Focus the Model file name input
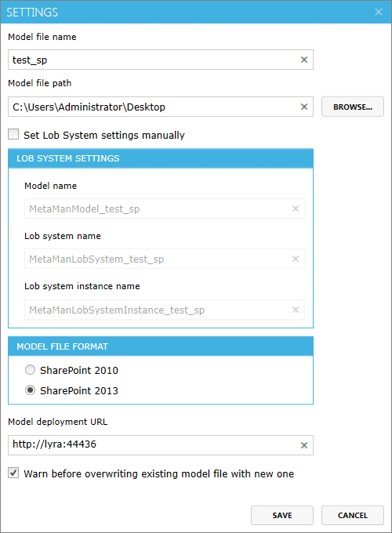 pos(161,60)
